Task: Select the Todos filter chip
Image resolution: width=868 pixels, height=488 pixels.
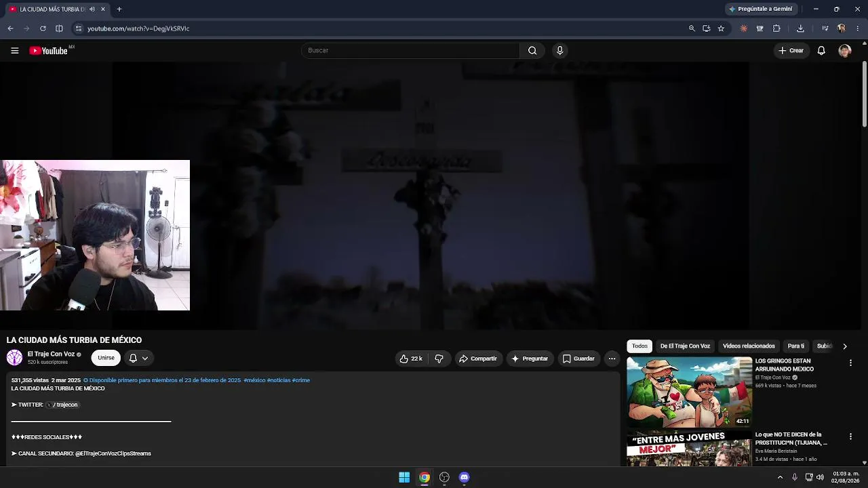Action: pos(640,346)
